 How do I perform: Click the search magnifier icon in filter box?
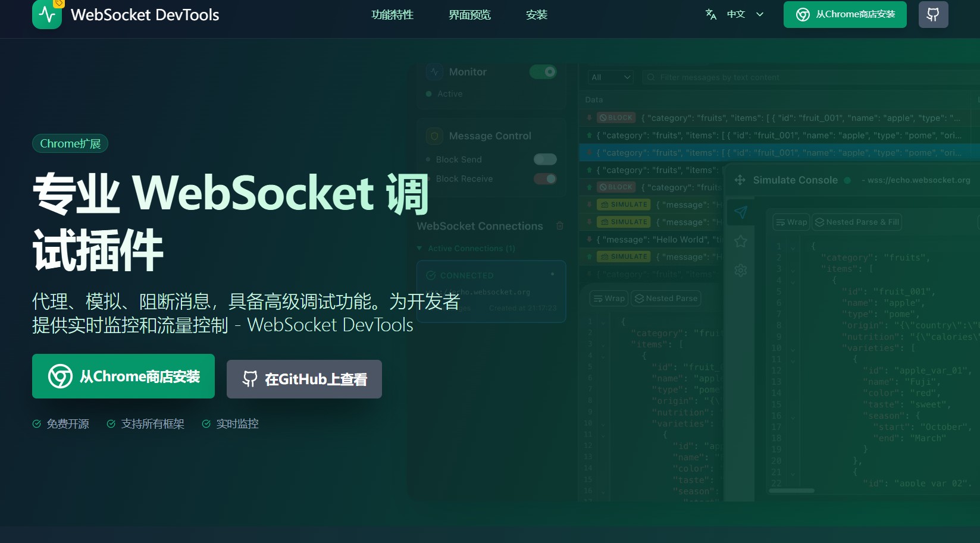pyautogui.click(x=651, y=77)
